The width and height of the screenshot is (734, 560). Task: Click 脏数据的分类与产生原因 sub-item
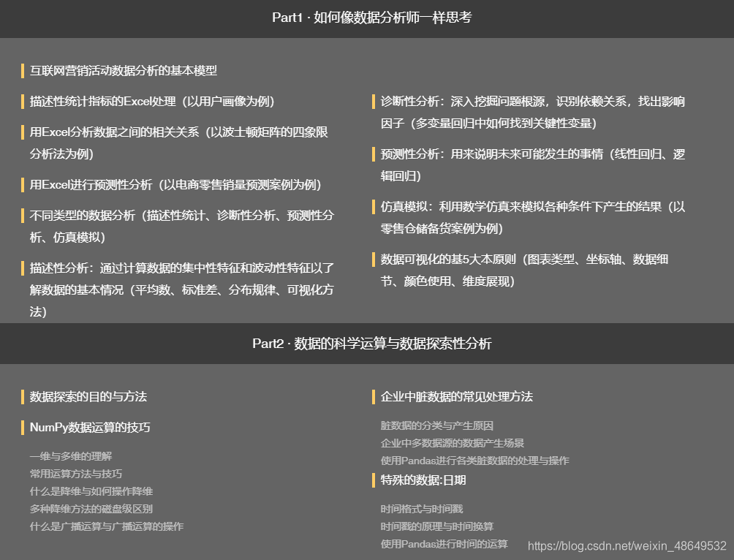pos(436,425)
